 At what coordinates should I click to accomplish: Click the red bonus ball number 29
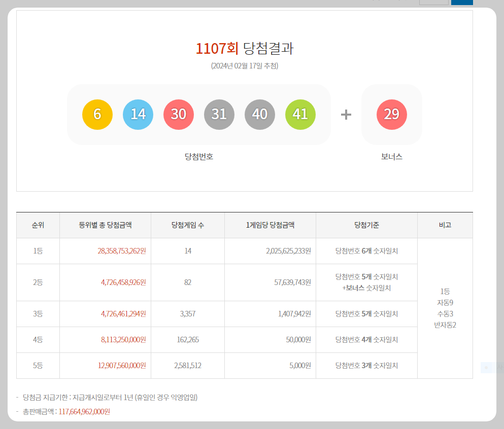392,115
